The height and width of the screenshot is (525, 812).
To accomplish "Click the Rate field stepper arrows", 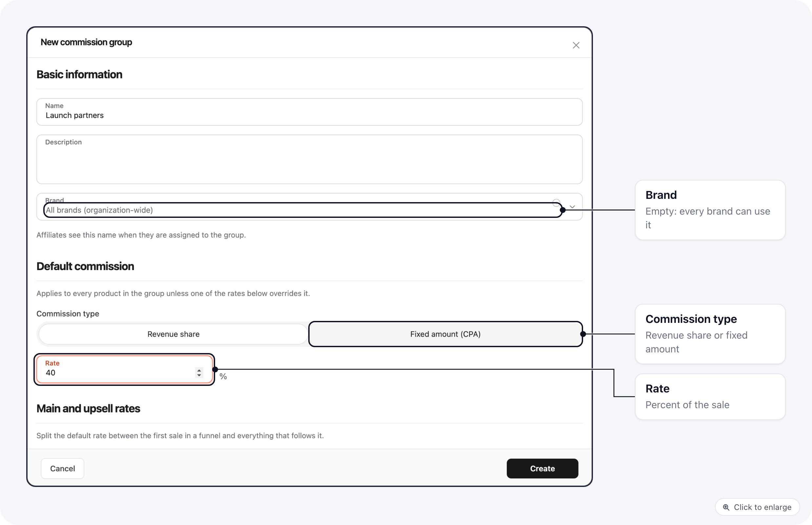I will (x=199, y=373).
